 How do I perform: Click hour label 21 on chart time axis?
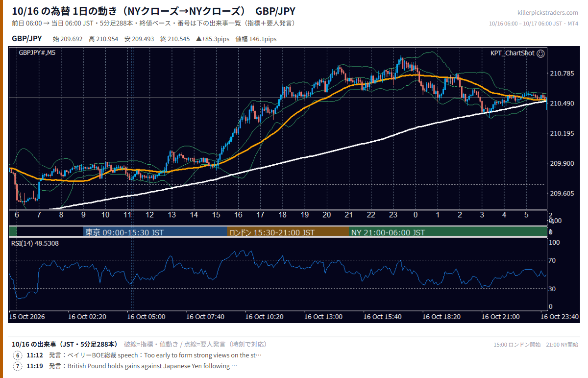pos(349,215)
